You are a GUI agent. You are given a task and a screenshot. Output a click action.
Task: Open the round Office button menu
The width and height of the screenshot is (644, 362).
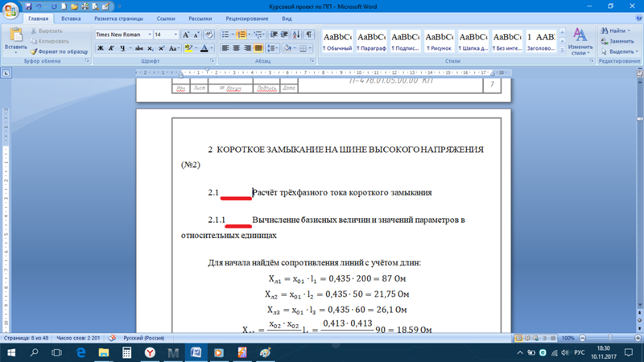coord(10,10)
